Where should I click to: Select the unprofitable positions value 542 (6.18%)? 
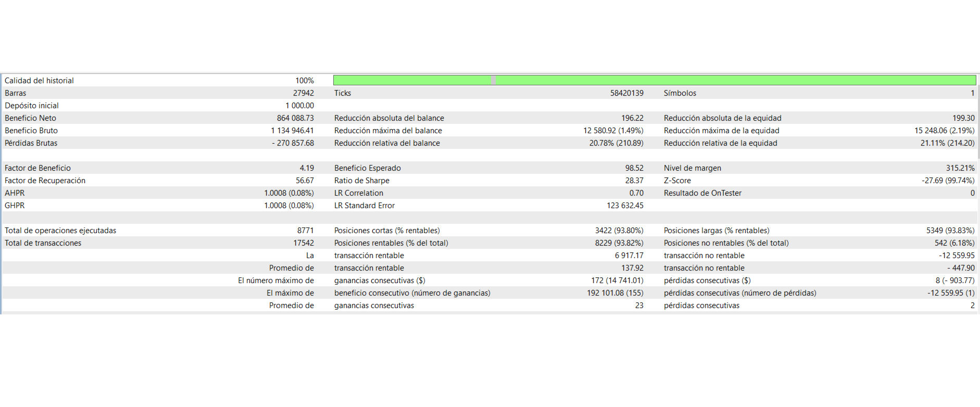coord(954,243)
